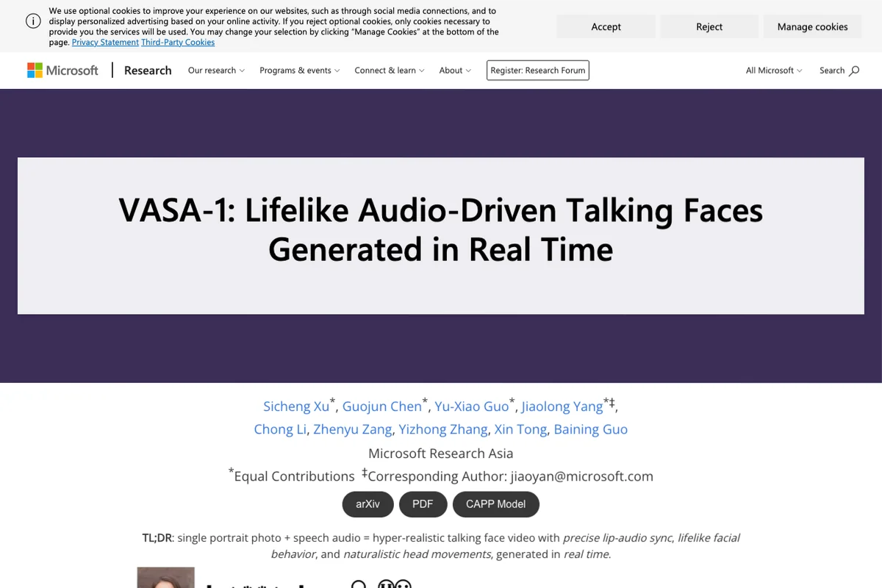Open author Jiaolong Yang's link

pyautogui.click(x=562, y=406)
